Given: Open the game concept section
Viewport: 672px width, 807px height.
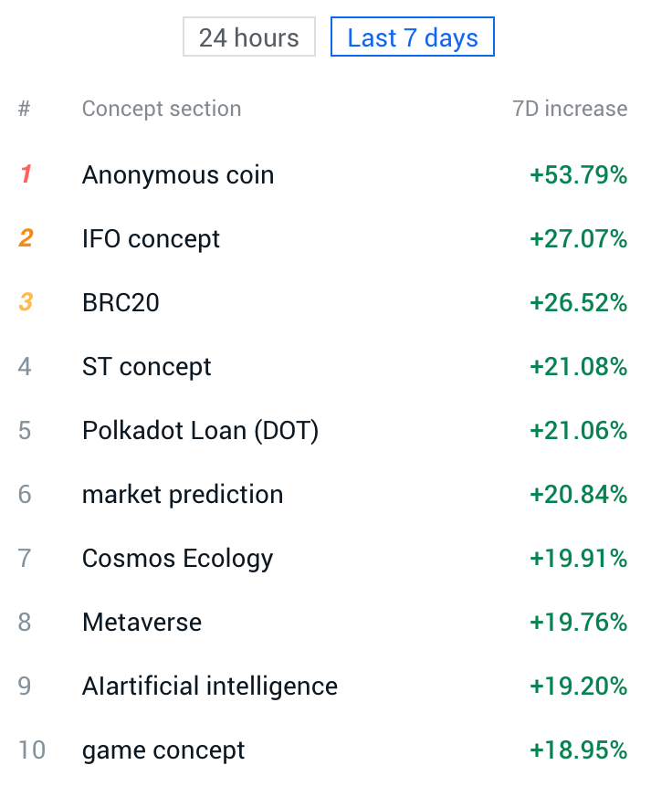Looking at the screenshot, I should tap(323, 749).
